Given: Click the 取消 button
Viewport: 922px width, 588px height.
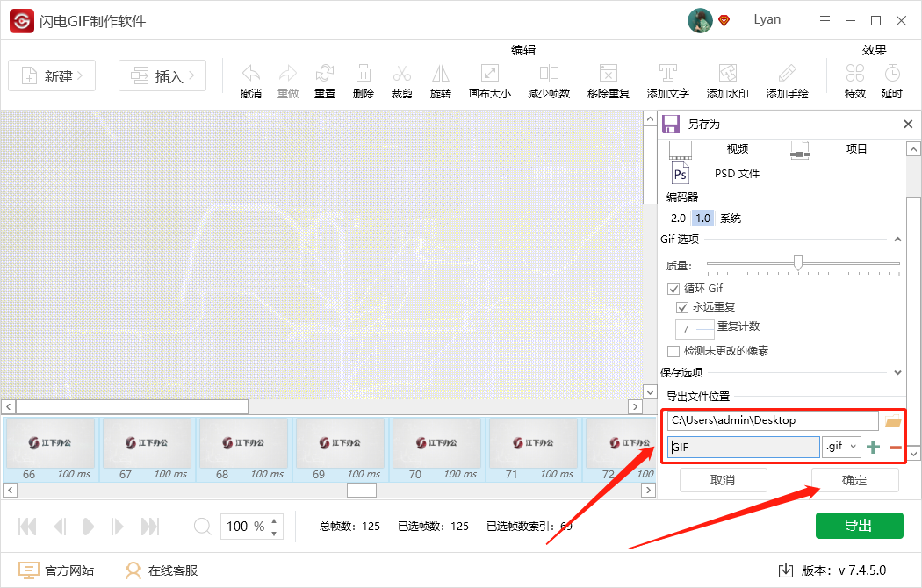Looking at the screenshot, I should (x=724, y=480).
